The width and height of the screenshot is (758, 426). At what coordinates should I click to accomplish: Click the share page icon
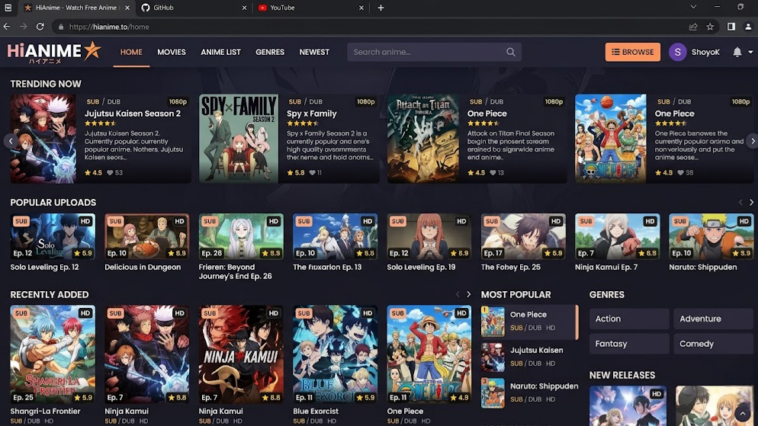(x=693, y=27)
